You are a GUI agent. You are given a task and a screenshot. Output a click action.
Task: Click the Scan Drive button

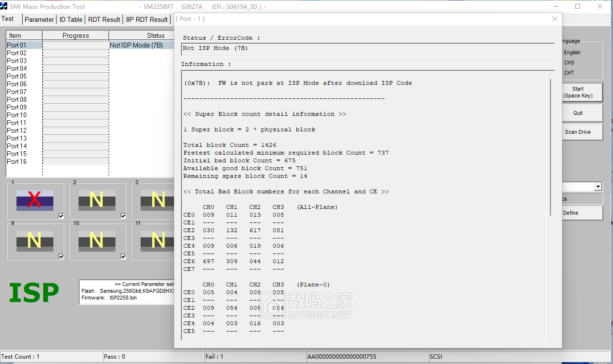point(582,131)
